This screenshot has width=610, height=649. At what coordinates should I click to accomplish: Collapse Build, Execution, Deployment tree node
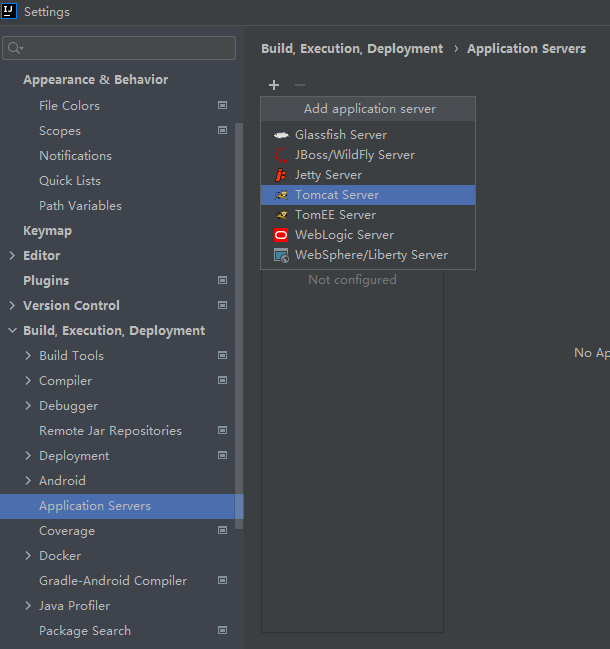coord(12,331)
